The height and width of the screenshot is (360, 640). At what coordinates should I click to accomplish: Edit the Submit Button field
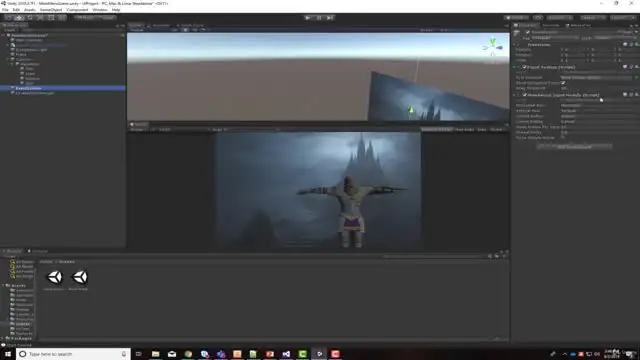tap(599, 116)
